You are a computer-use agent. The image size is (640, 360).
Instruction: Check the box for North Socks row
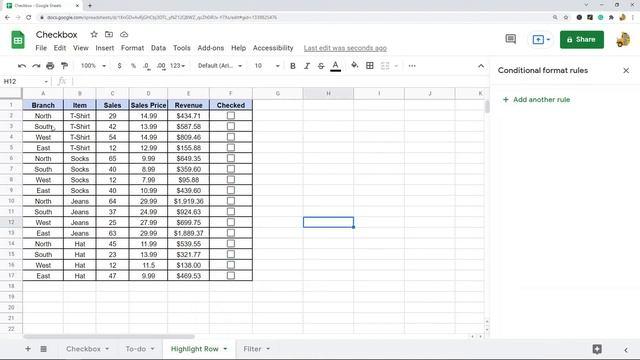tap(231, 158)
